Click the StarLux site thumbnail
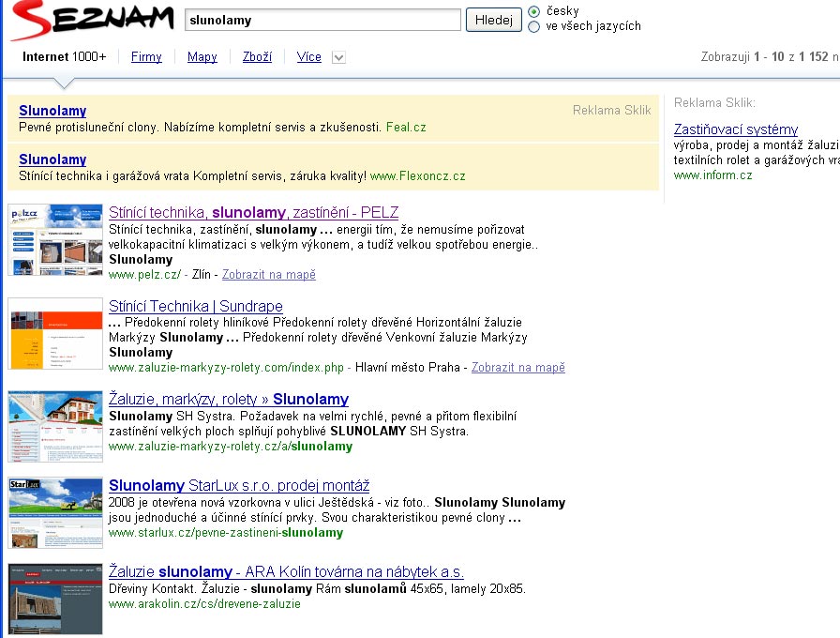The height and width of the screenshot is (638, 840). (x=55, y=512)
